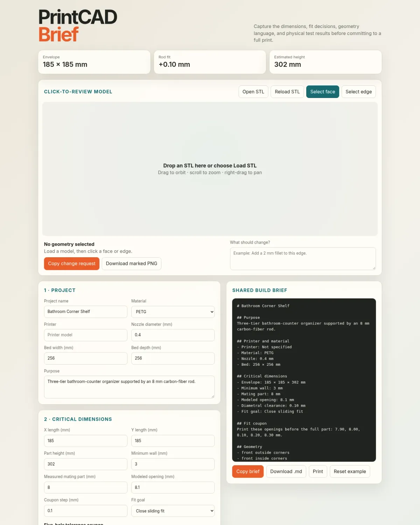Screen dimensions: 420x525
Task: Click the Envelope 185 × 185 mm card
Action: tap(94, 62)
